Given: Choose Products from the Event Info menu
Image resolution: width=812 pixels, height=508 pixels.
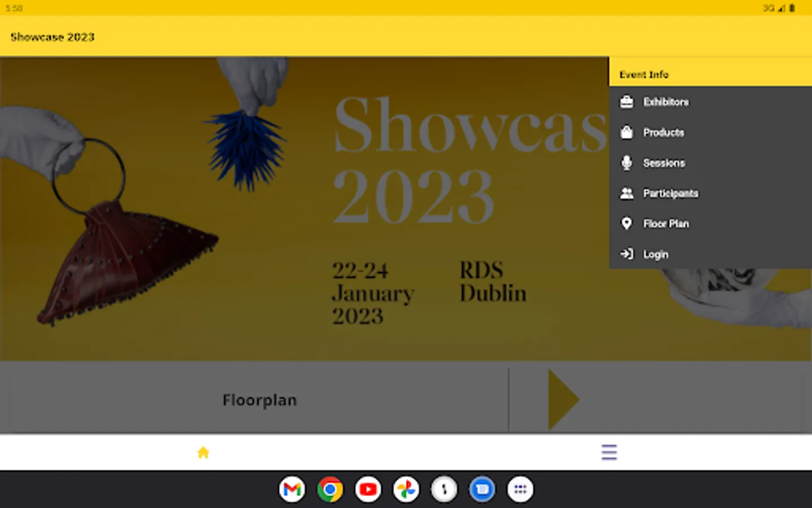Looking at the screenshot, I should tap(710, 132).
